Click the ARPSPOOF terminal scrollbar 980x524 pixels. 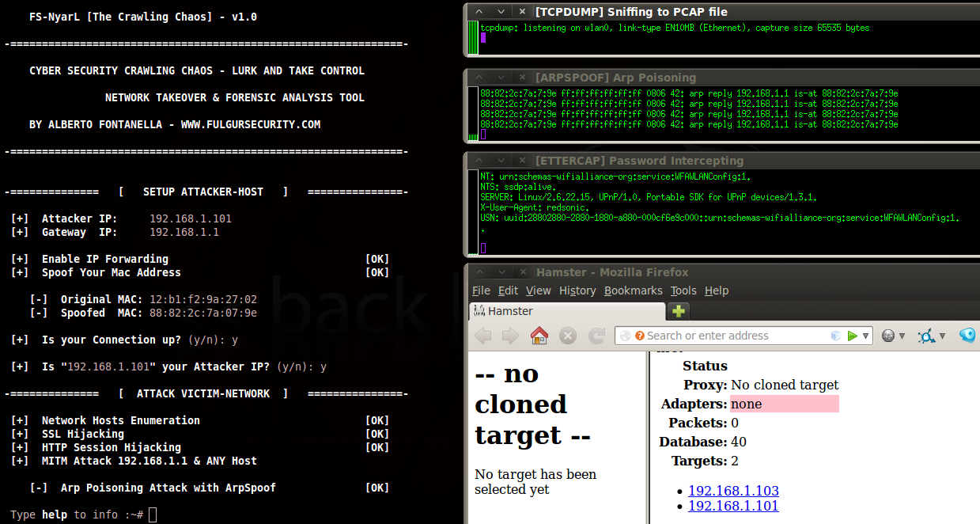click(472, 113)
